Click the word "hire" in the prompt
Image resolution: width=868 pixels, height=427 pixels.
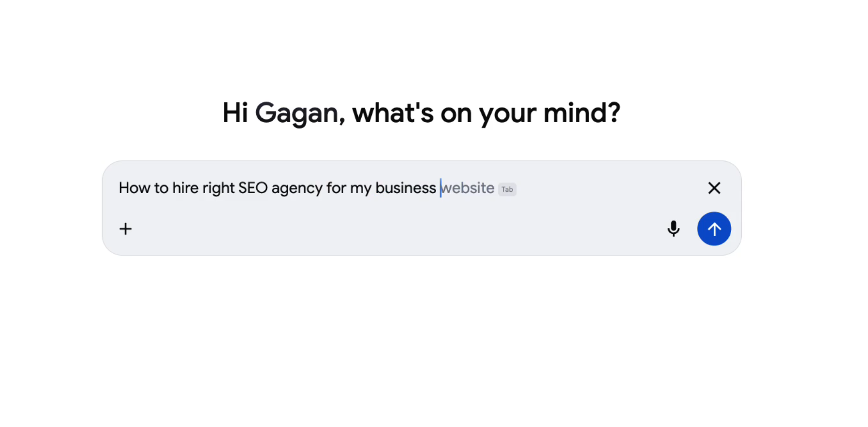point(185,188)
